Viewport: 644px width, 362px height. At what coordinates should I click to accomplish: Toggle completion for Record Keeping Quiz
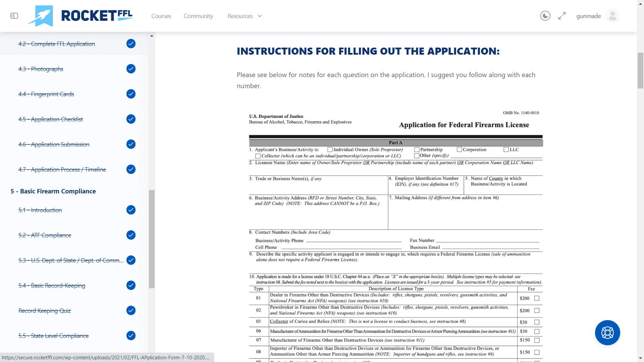click(131, 310)
